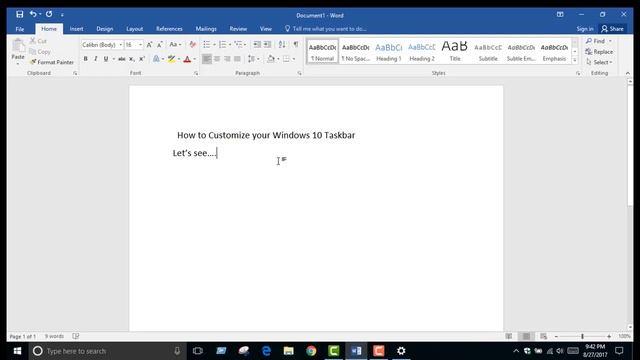Click Justify alignment icon

pos(237,59)
